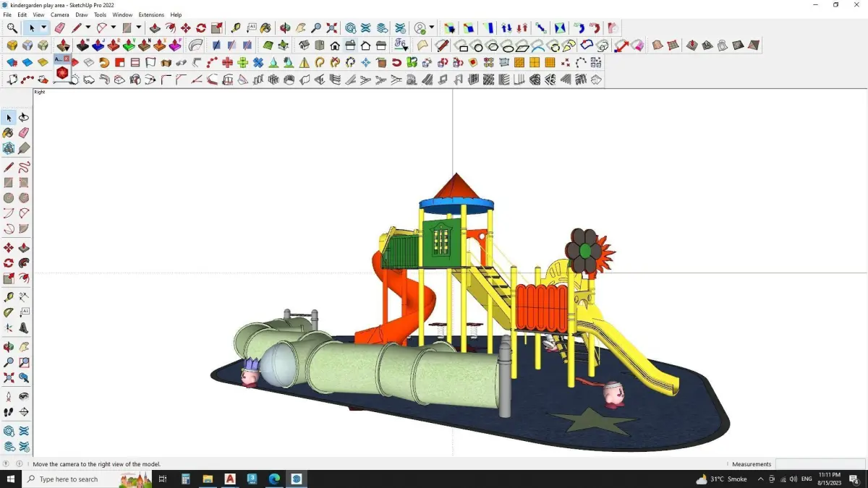Pick the Lasso Select tool in left toolbar

24,117
